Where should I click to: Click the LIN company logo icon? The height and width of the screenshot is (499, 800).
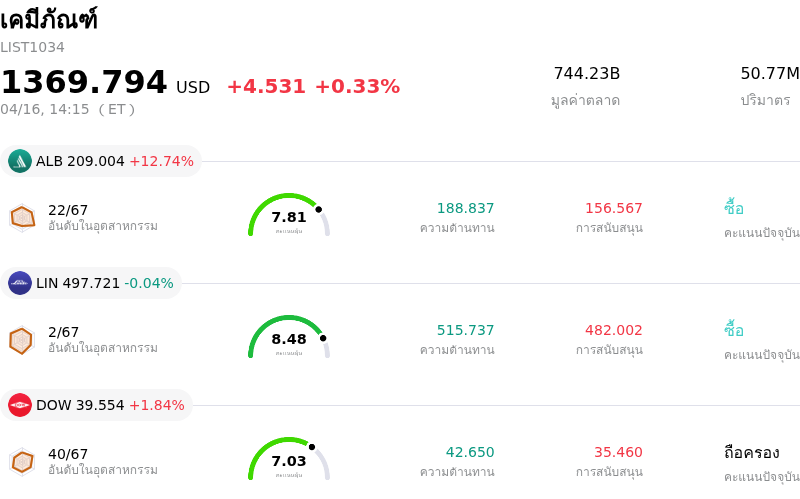coord(20,283)
